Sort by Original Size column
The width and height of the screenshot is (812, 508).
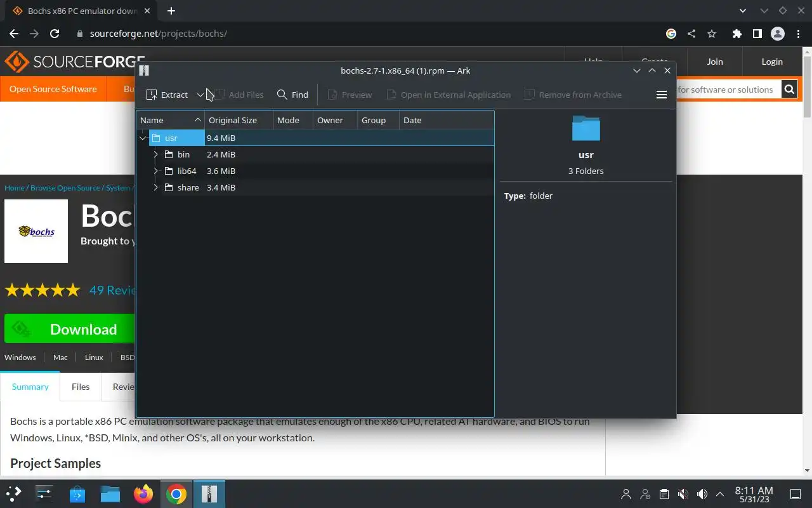(239, 120)
